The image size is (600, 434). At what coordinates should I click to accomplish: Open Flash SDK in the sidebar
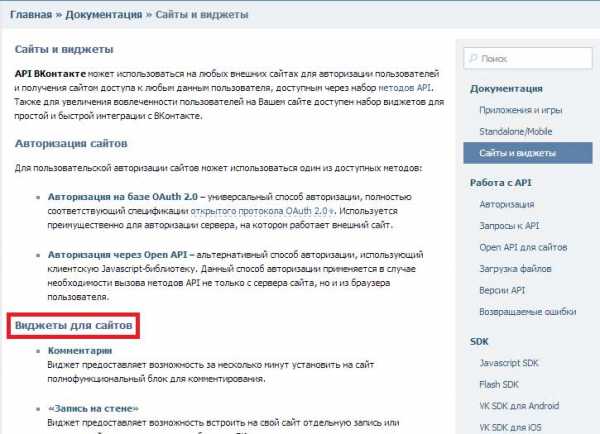pos(499,384)
